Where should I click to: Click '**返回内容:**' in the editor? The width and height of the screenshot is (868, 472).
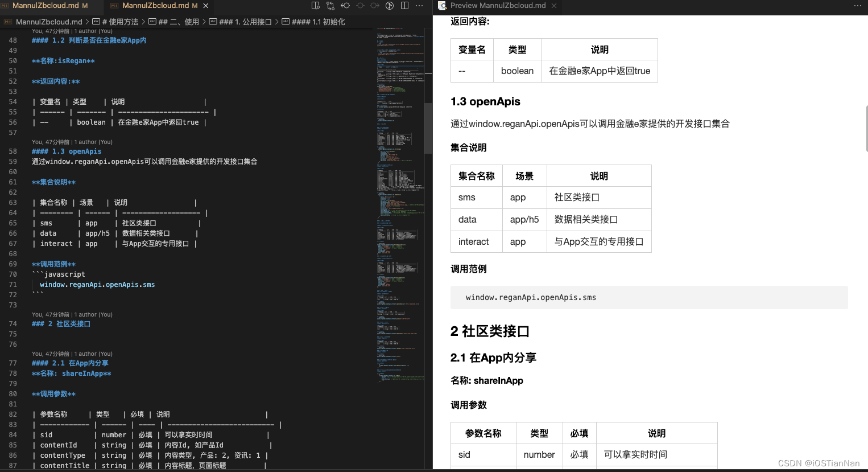click(x=56, y=81)
